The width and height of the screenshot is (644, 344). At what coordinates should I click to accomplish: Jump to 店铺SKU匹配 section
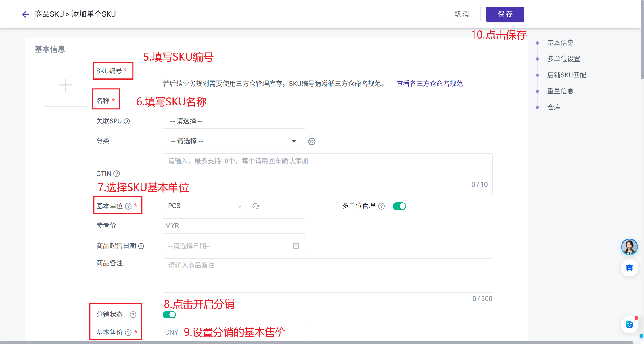pyautogui.click(x=566, y=75)
